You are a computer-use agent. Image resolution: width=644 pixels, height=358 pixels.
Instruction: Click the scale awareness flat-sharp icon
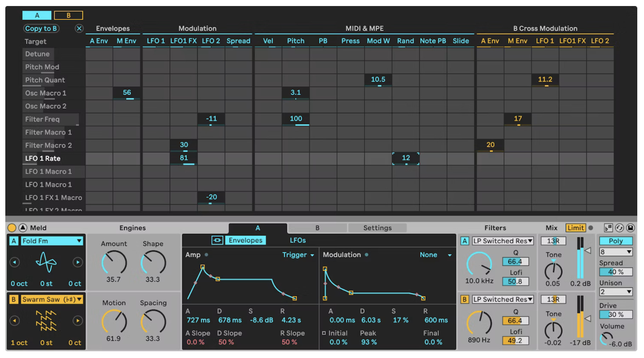click(x=608, y=228)
